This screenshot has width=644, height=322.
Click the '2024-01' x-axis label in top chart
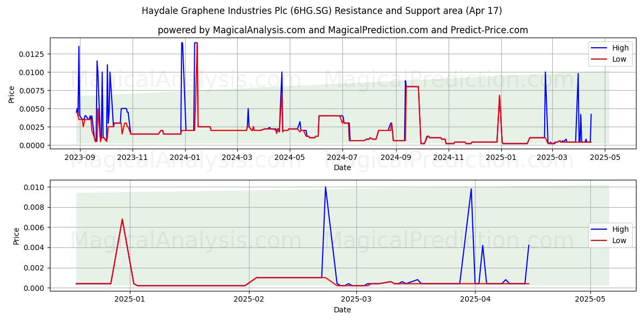pos(185,157)
